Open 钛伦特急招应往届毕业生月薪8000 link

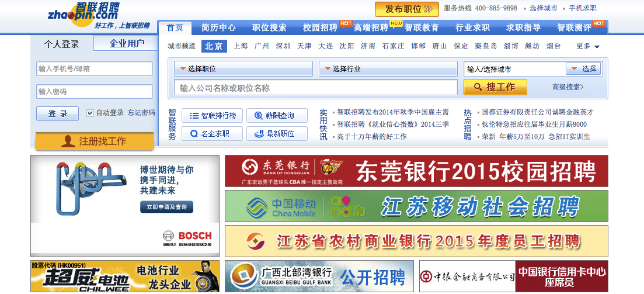(534, 124)
